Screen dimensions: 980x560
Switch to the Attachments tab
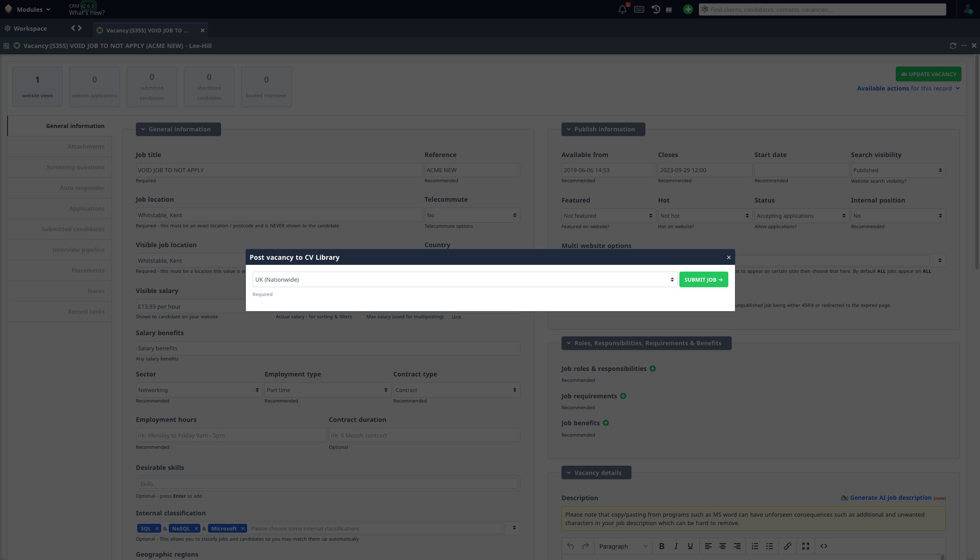pos(59,147)
